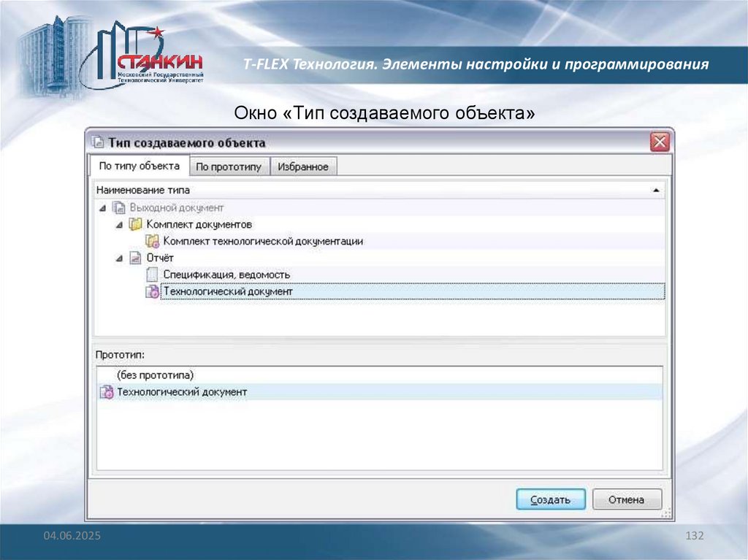748x560 pixels.
Task: Click the prototype Технологический документ icon
Action: [107, 392]
